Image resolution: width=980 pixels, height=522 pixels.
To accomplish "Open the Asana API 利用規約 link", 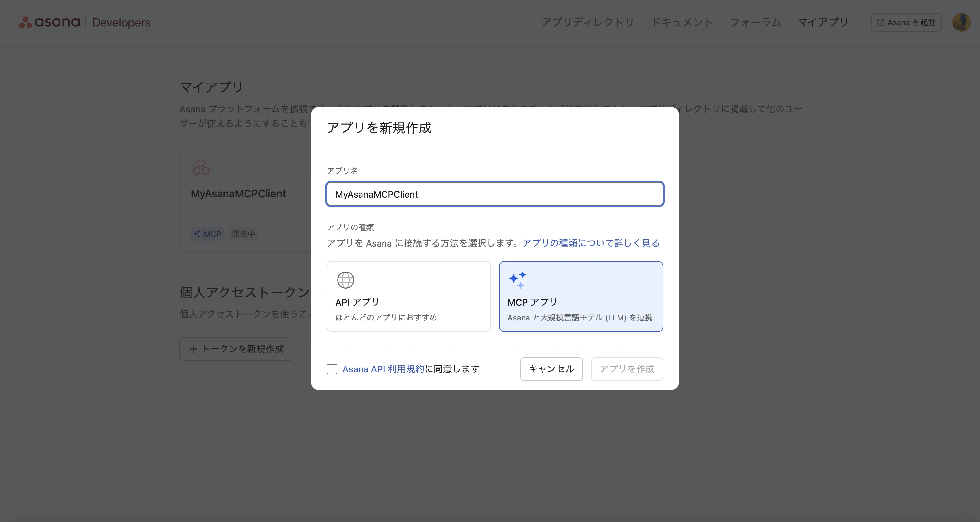I will [x=383, y=369].
